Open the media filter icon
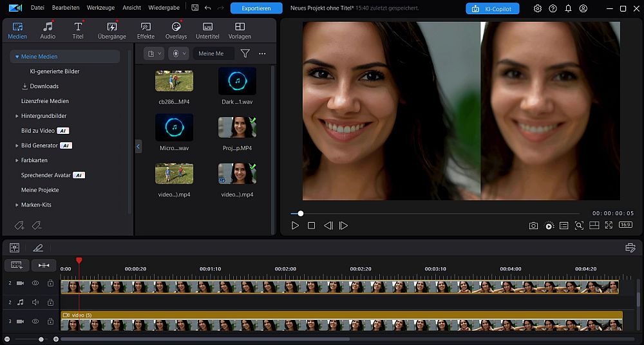The width and height of the screenshot is (644, 345). click(x=245, y=53)
